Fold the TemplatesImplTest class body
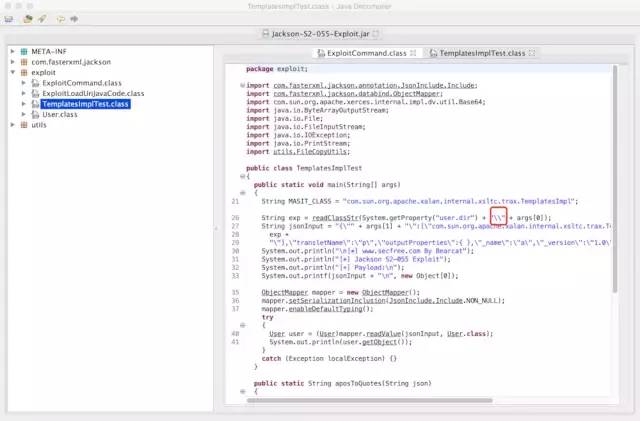640x421 pixels. point(242,176)
